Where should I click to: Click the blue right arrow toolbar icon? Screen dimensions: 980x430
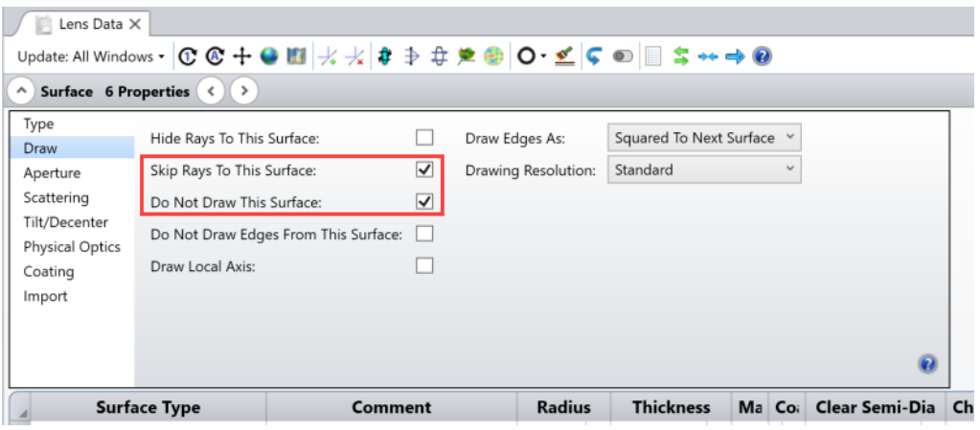coord(734,57)
